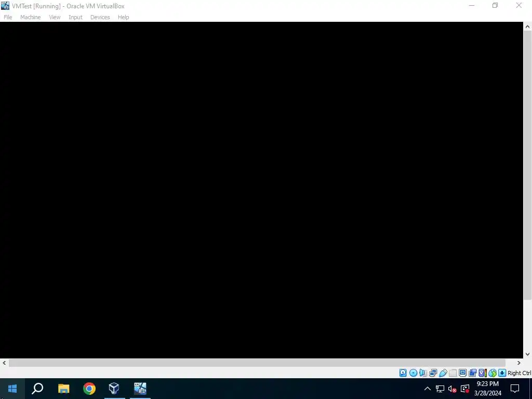Click the vertical scrollbar down arrow
This screenshot has width=532, height=399.
tap(527, 354)
